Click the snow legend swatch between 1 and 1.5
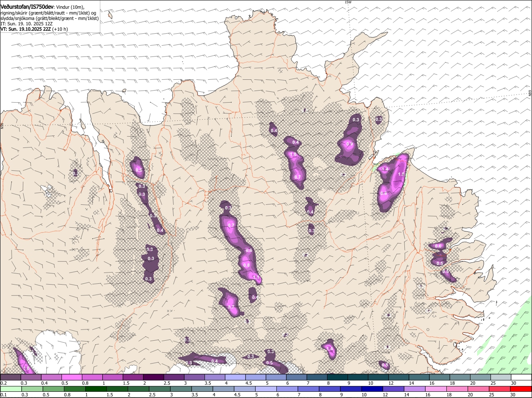 (x=113, y=377)
